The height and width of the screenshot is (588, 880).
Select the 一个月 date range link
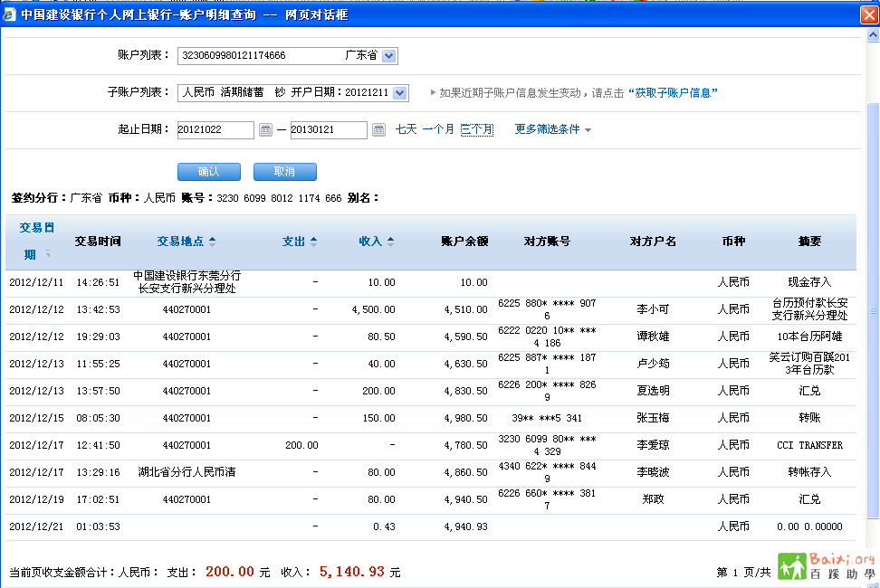coord(438,129)
